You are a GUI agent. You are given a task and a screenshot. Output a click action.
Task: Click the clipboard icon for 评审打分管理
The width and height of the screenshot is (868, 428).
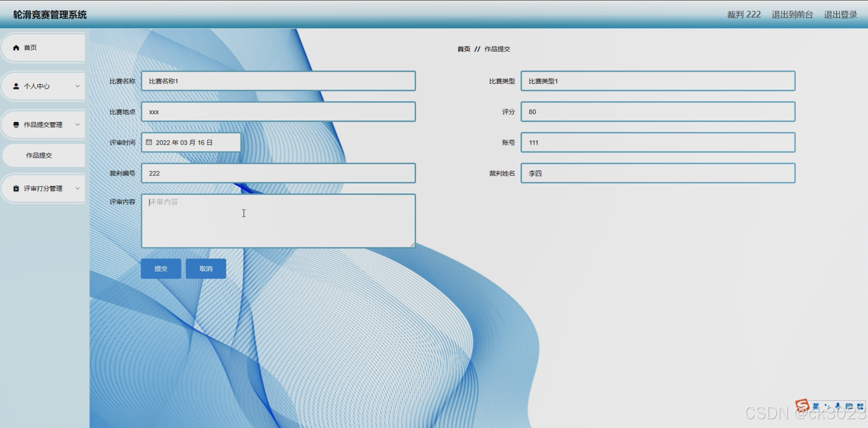coord(16,188)
